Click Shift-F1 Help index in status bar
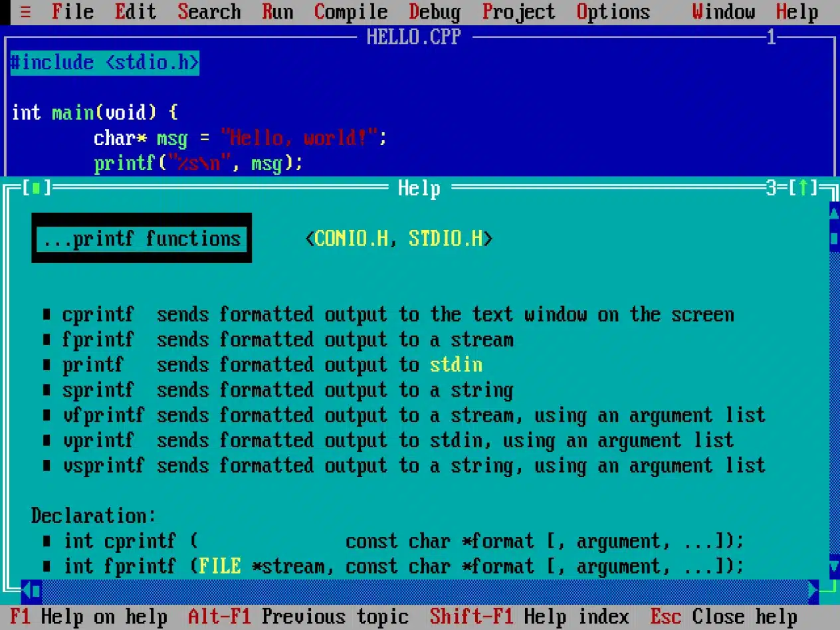Viewport: 840px width, 630px height. tap(529, 616)
